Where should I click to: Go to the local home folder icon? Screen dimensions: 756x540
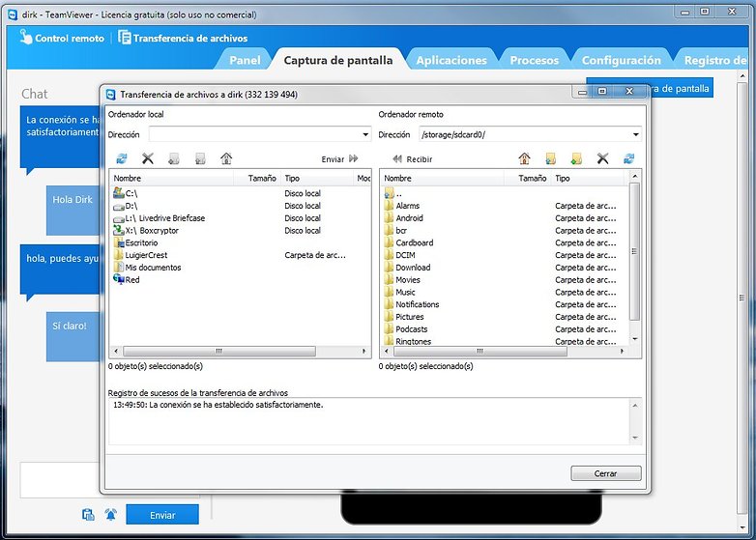226,158
